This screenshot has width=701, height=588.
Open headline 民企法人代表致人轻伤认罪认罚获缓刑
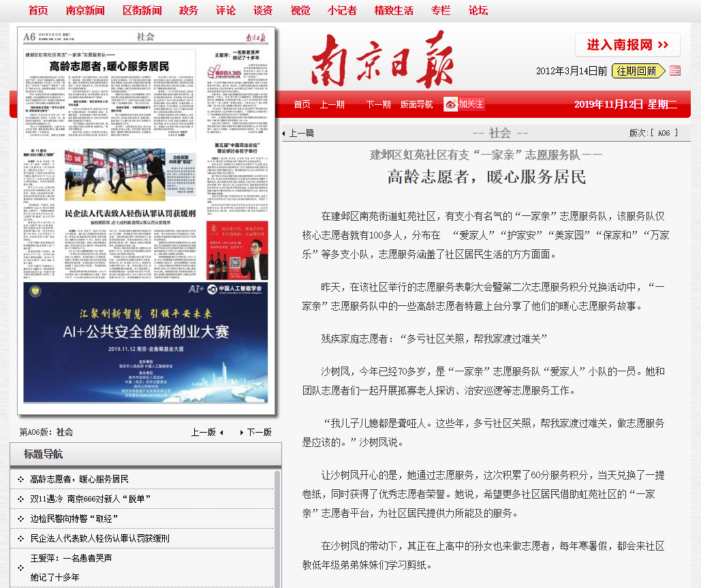(99, 538)
